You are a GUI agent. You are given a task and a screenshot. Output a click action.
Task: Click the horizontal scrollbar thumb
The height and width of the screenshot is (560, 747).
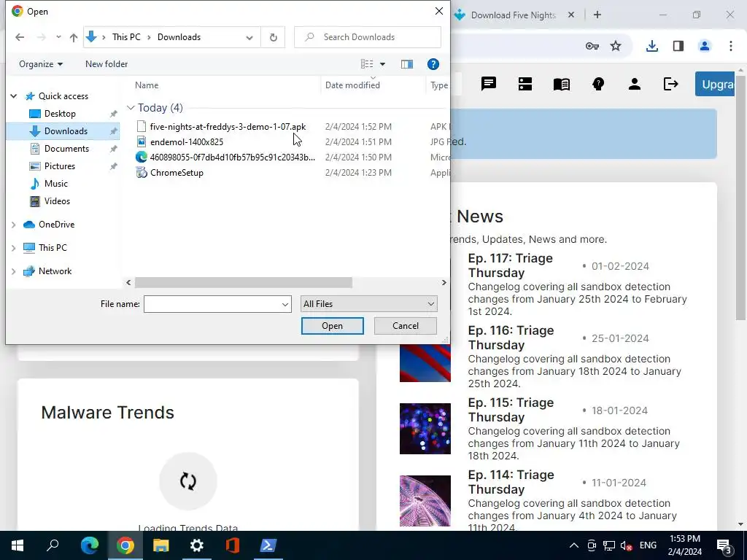244,282
